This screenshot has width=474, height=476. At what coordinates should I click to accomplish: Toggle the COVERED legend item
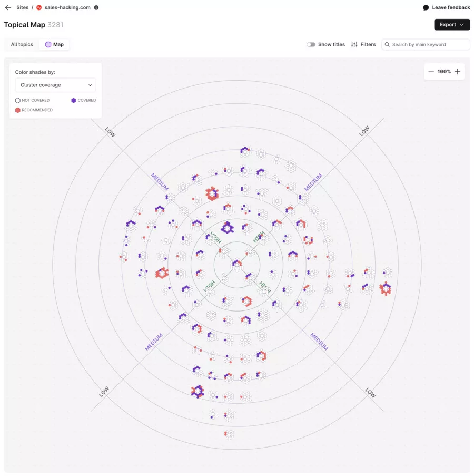click(74, 100)
